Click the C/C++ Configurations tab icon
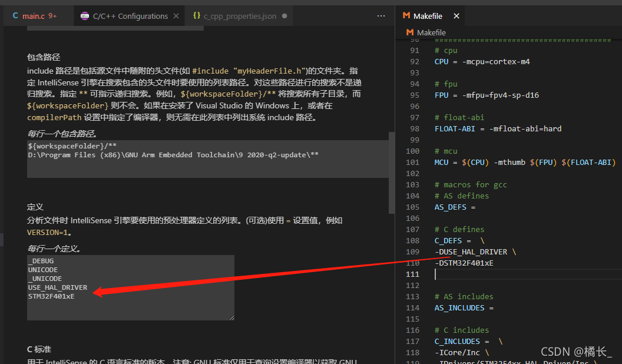 point(84,16)
